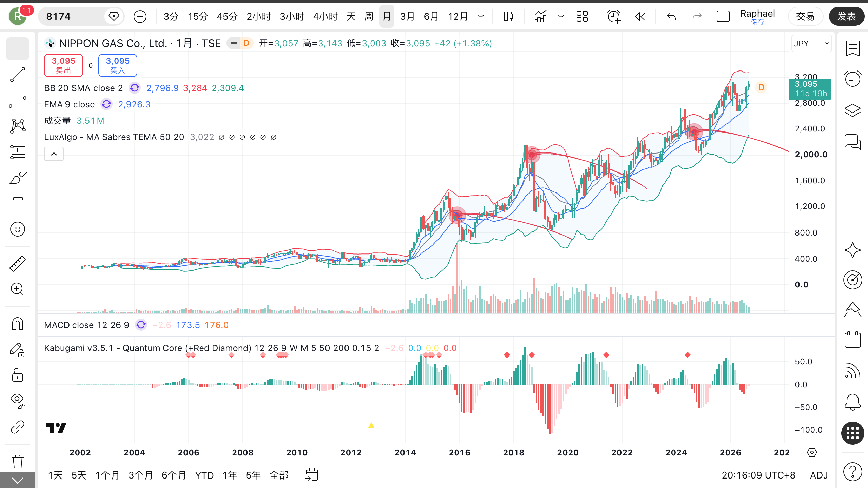Remove drawings with the trash icon
Screen dimensions: 868x488
pyautogui.click(x=18, y=461)
